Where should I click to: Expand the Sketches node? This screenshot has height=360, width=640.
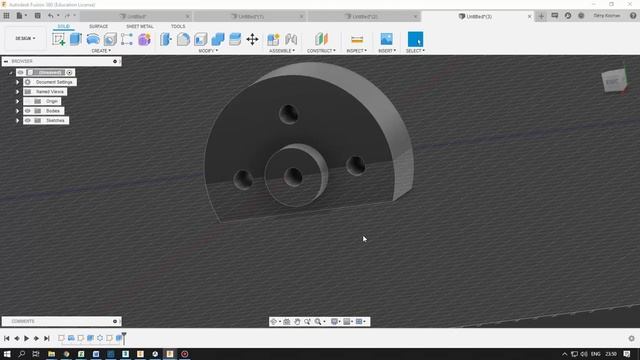click(18, 120)
